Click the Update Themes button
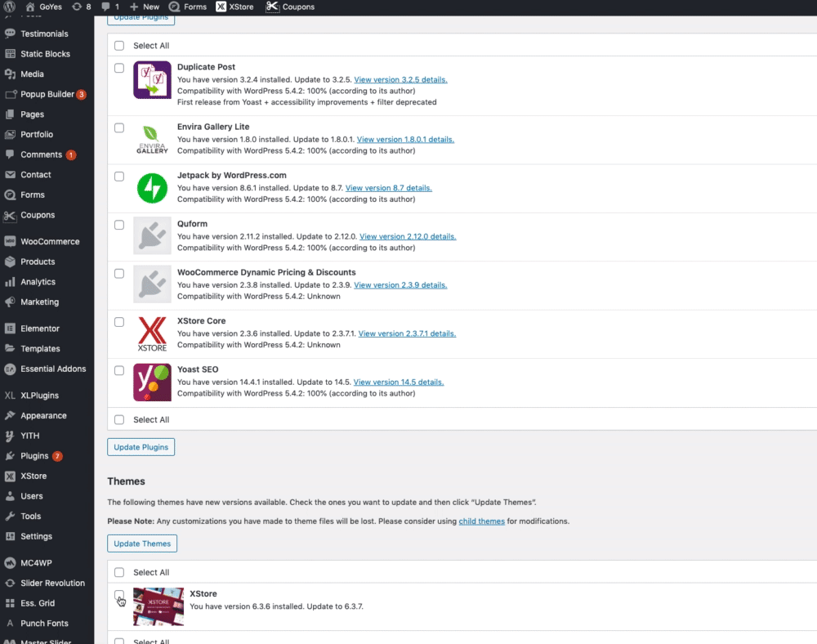Screen dimensions: 817x644 pos(141,543)
